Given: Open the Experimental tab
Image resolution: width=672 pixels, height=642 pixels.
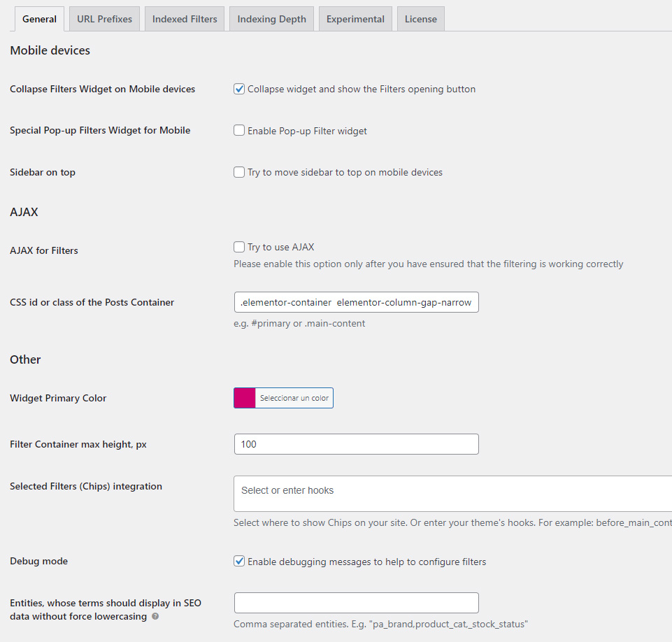Looking at the screenshot, I should coord(355,19).
